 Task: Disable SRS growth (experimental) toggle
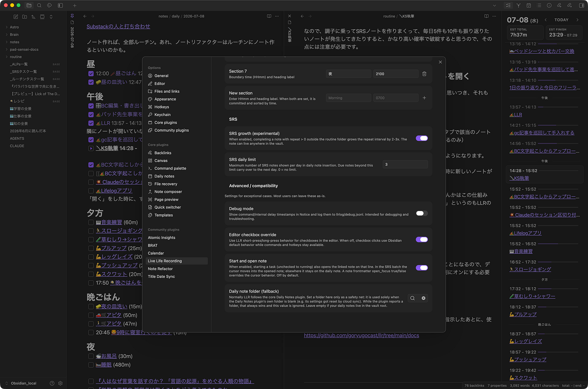[x=422, y=138]
